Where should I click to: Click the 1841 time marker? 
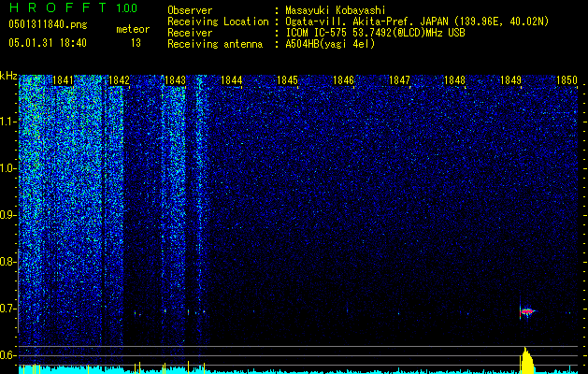coord(63,80)
